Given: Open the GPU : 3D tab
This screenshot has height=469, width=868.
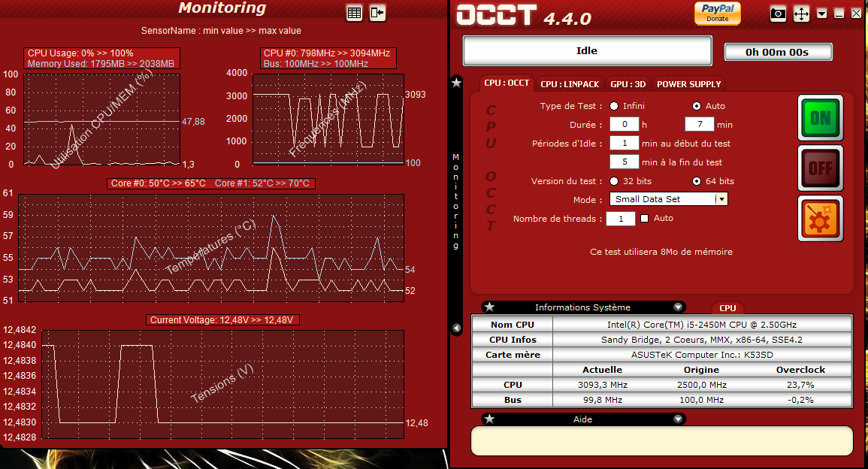Looking at the screenshot, I should pyautogui.click(x=628, y=84).
